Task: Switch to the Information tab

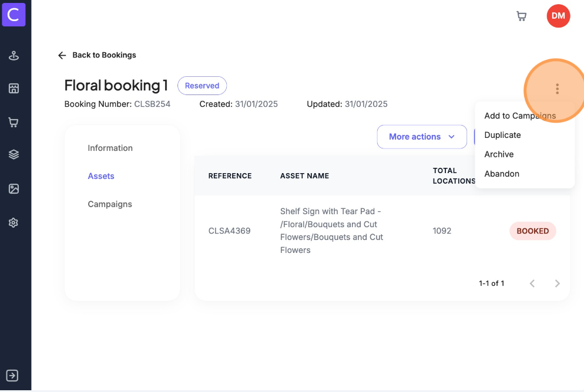Action: [x=110, y=148]
